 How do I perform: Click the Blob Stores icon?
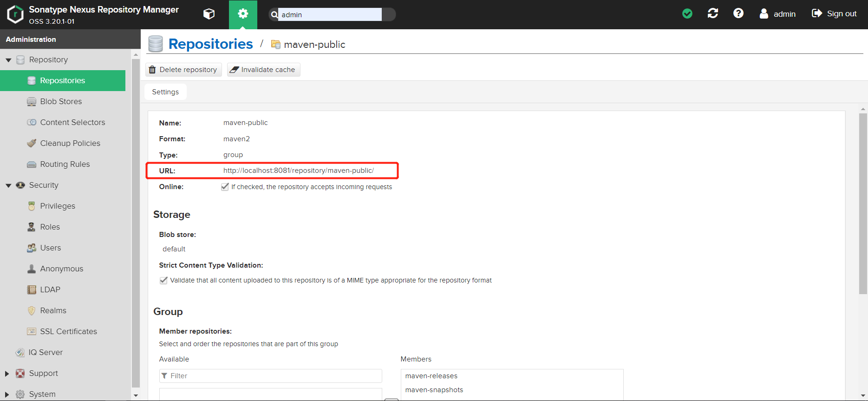point(32,101)
